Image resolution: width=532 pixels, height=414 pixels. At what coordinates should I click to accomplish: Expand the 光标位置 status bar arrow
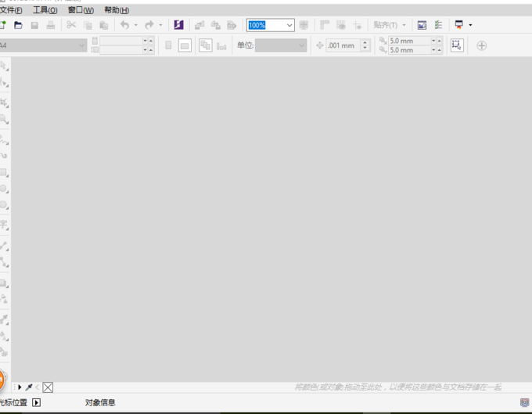36,402
